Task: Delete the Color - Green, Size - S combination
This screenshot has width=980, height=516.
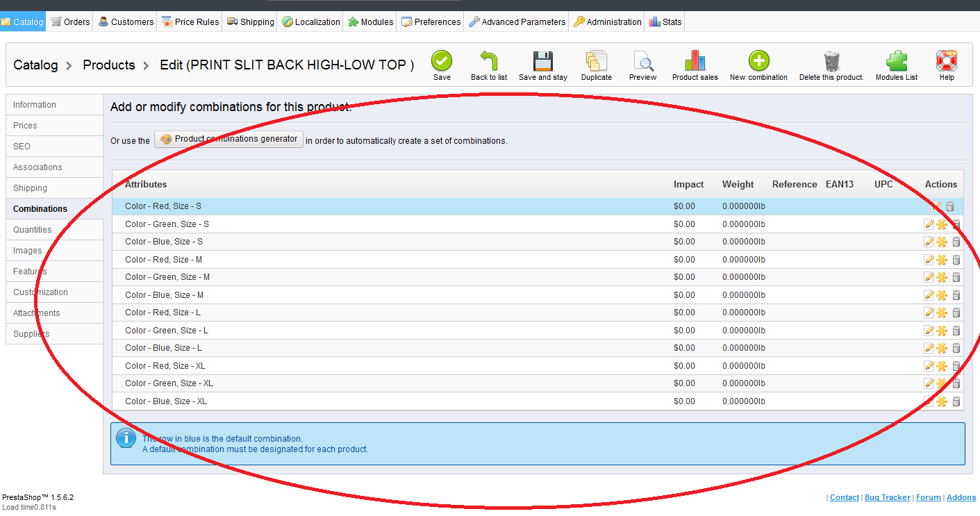Action: coord(956,224)
